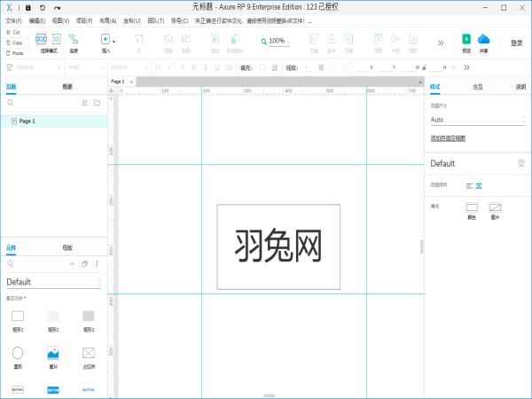Click the green 预览 preview icon

466,39
